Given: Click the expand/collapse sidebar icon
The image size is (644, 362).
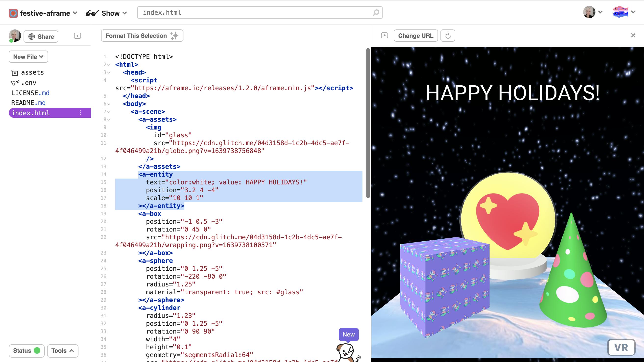Looking at the screenshot, I should coord(77,36).
